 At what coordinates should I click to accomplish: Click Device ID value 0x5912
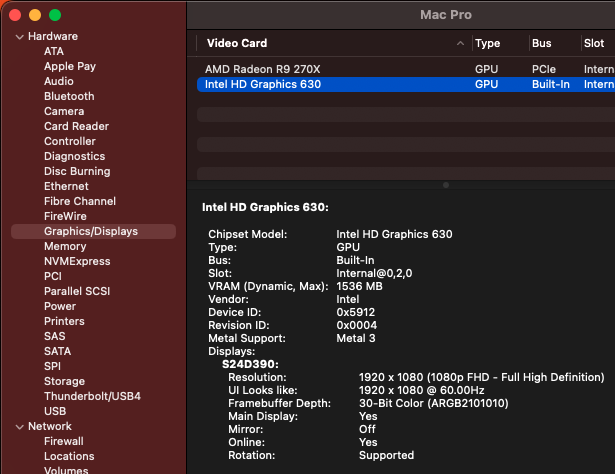click(356, 312)
